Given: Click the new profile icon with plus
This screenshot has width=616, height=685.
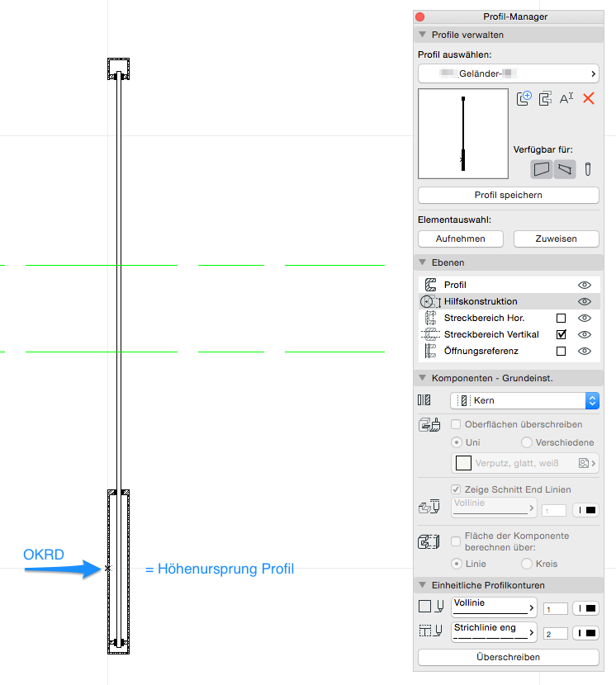Looking at the screenshot, I should [524, 98].
